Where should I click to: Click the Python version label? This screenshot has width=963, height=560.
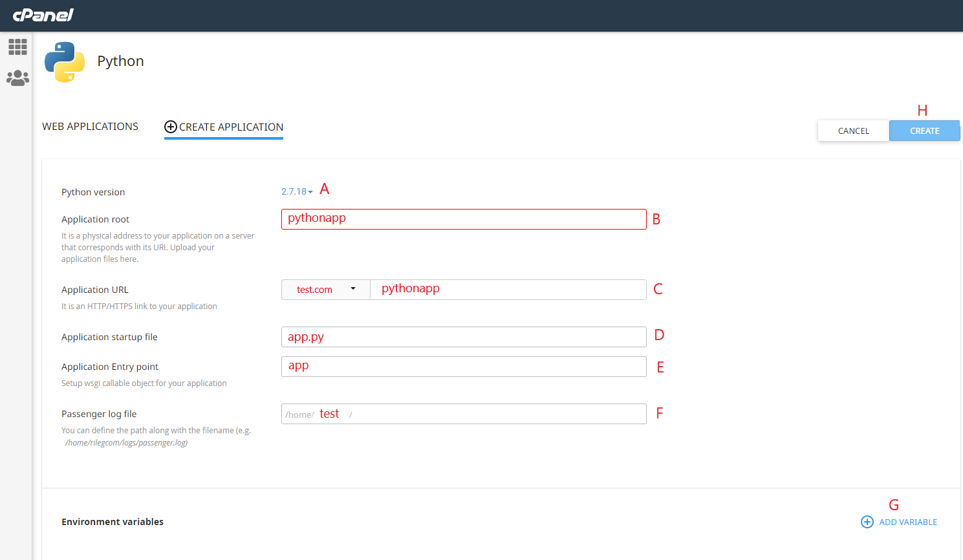point(93,192)
